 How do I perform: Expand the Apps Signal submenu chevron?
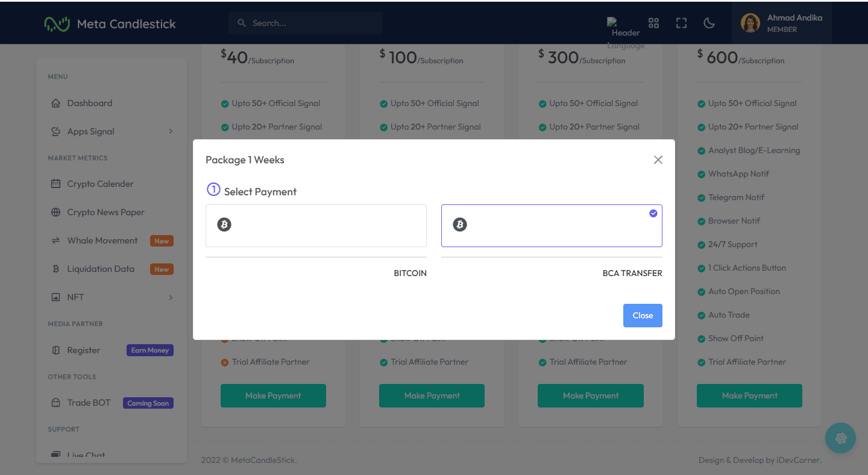[171, 131]
